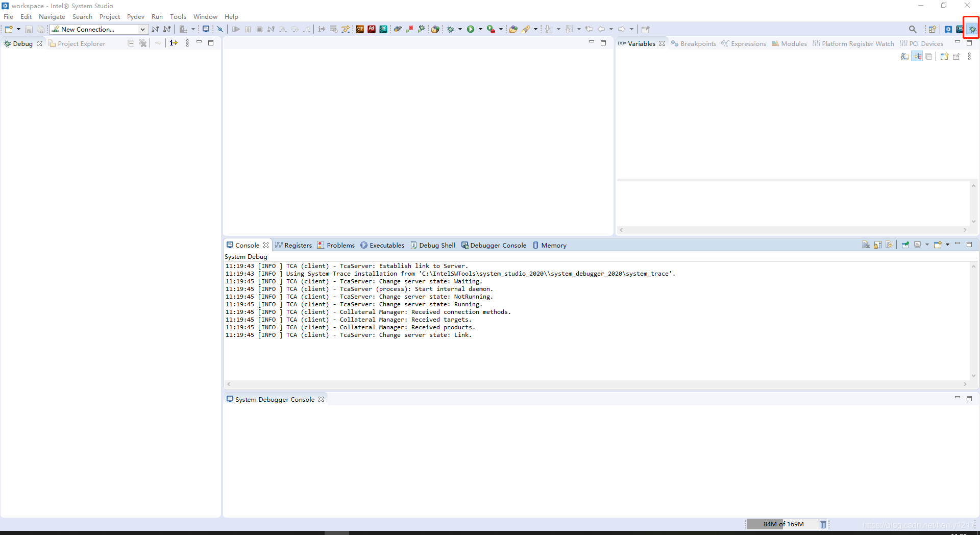Close the System Debugger Console tab
980x535 pixels.
pos(321,399)
